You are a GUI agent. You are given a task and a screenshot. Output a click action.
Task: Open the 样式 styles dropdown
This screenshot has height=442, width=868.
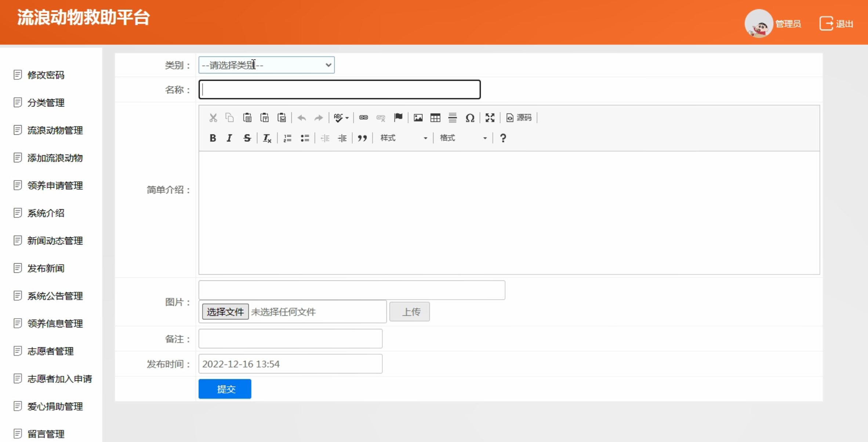click(404, 138)
